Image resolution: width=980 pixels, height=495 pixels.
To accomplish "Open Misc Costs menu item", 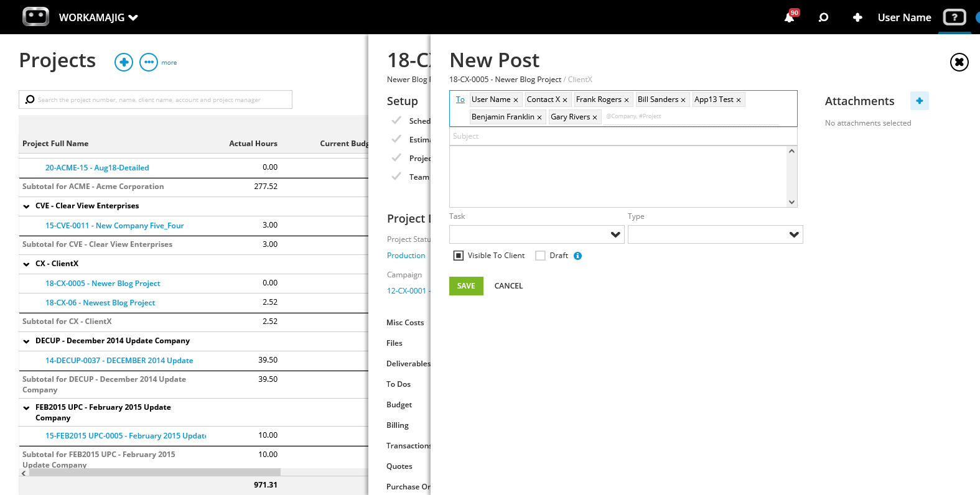I will (405, 323).
